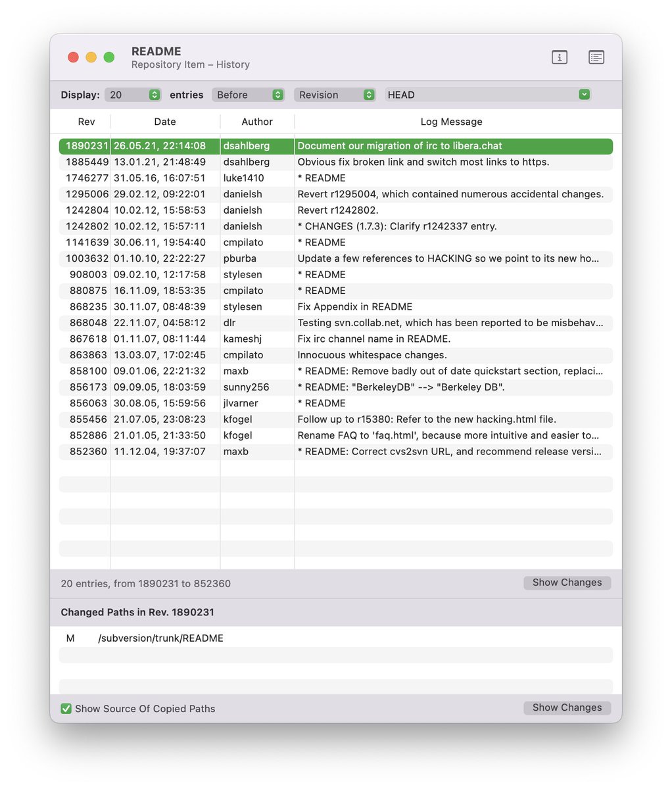Click author kameshj
Screen dimensions: 672x789
[243, 339]
